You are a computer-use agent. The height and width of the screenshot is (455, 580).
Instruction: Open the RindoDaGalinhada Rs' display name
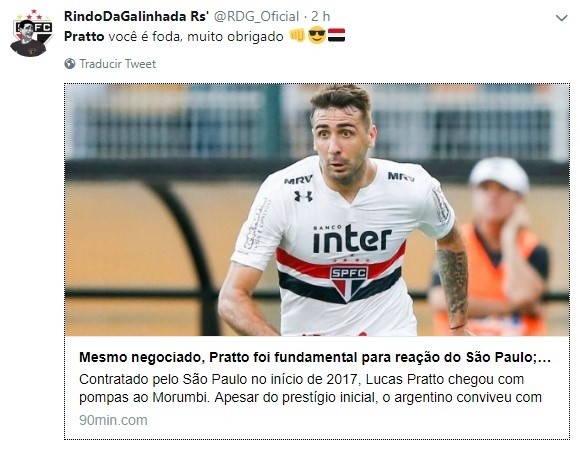click(x=136, y=16)
